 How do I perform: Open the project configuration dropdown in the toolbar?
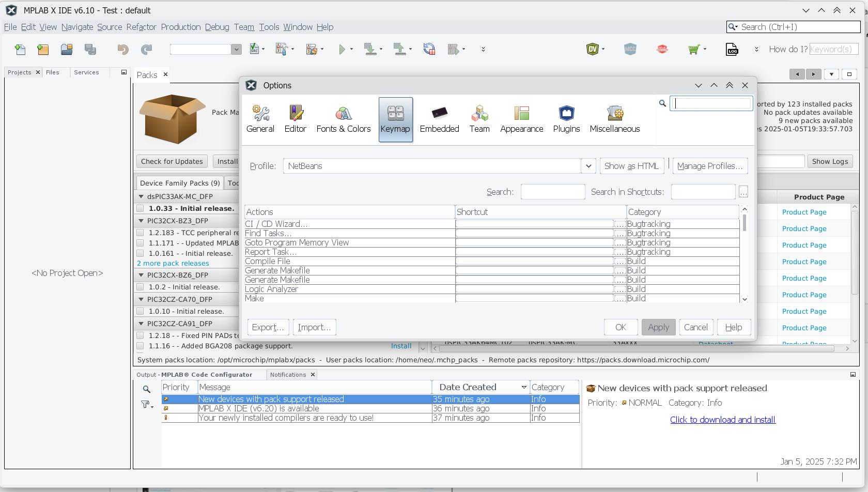236,49
